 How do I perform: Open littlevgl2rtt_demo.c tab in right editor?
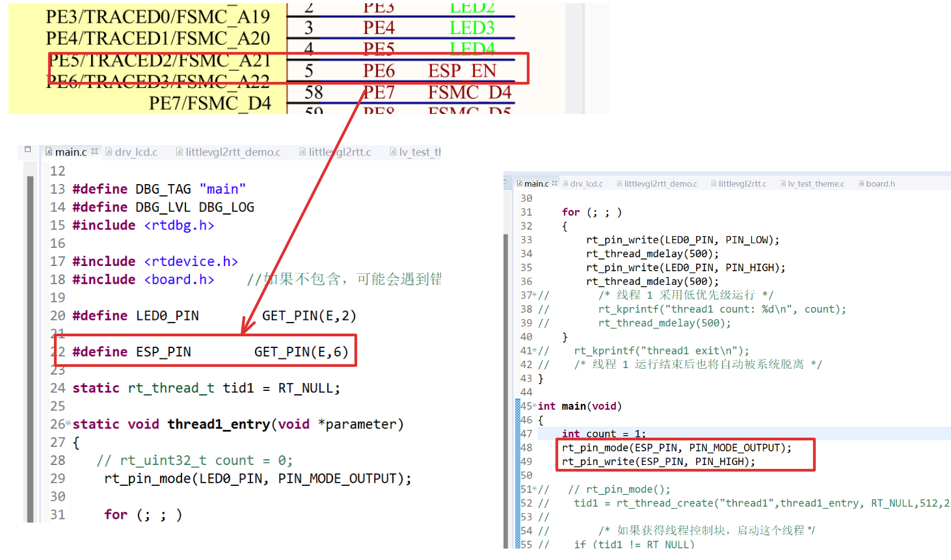(660, 183)
